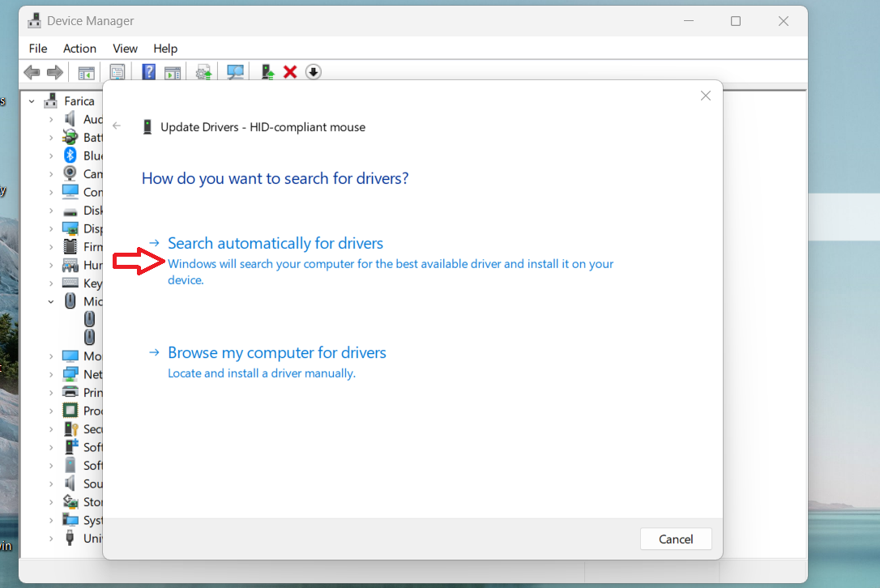Open the Help question mark toolbar icon
Image resolution: width=880 pixels, height=588 pixels.
click(148, 73)
